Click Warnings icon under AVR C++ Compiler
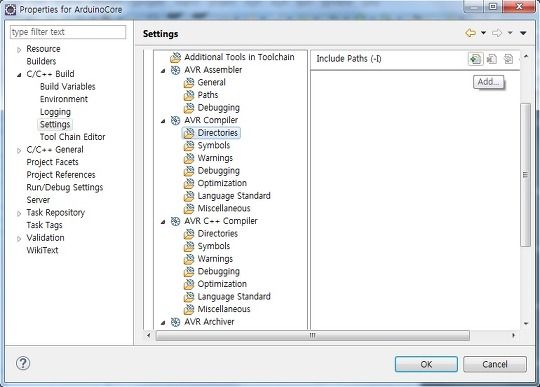Viewport: 540px width, 387px height. tap(189, 259)
